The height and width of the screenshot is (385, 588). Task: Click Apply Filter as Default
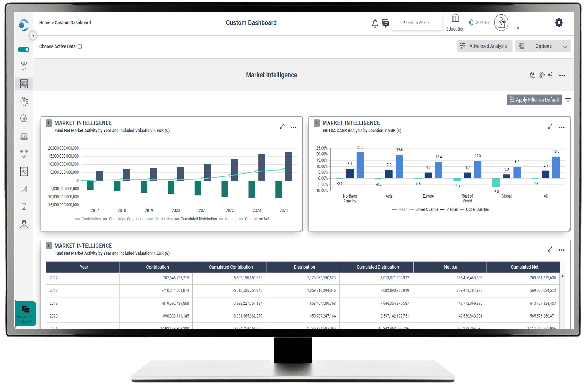coord(534,100)
